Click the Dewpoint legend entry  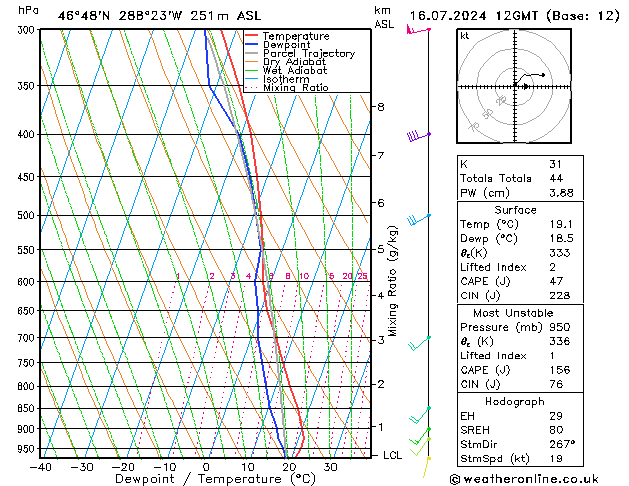click(278, 45)
